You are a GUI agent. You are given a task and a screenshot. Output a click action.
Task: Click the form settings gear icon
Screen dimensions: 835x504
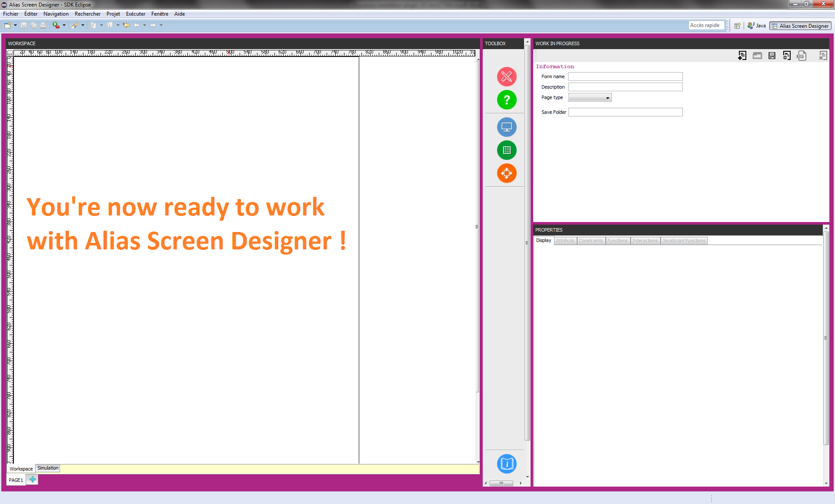pos(787,56)
